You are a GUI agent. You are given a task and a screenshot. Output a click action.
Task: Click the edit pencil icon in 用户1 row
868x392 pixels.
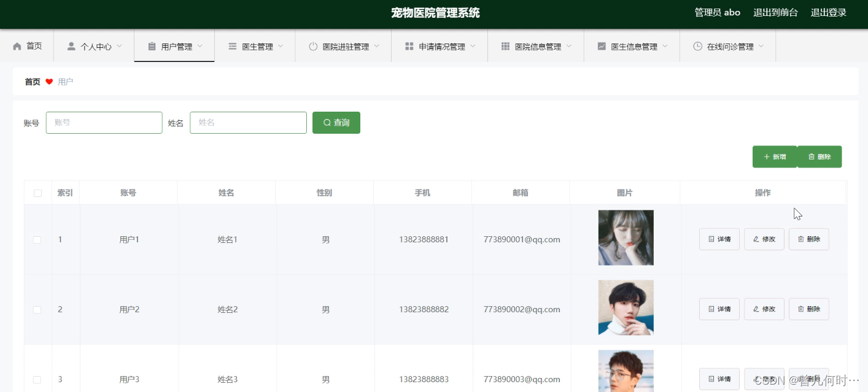tap(756, 239)
